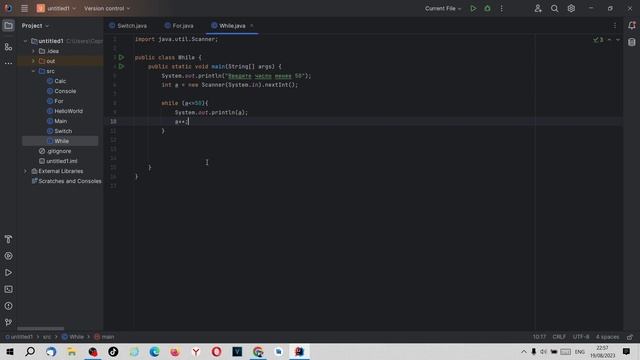Change 4 spaces indent setting
Viewport: 640px width, 360px height.
point(607,337)
